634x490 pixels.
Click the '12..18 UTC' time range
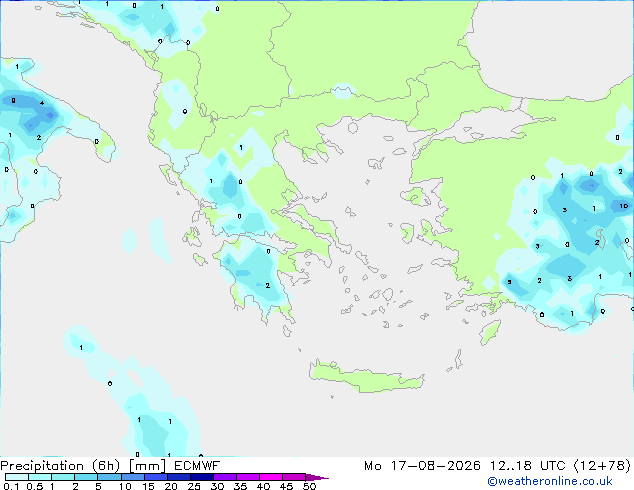(x=528, y=466)
